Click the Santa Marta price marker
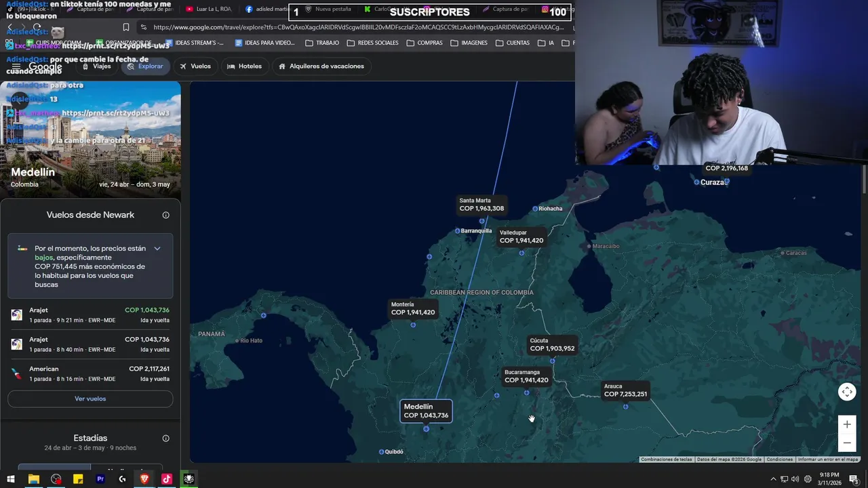The height and width of the screenshot is (488, 868). 481,205
